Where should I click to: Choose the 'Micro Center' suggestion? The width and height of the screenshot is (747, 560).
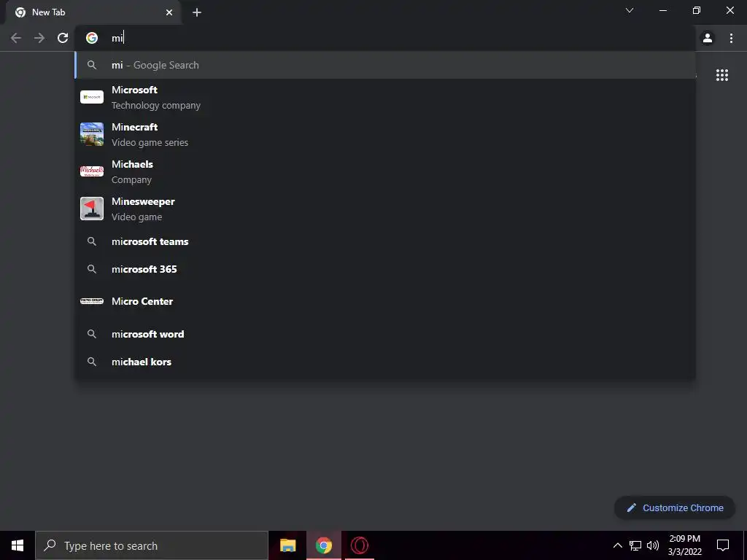(x=385, y=301)
